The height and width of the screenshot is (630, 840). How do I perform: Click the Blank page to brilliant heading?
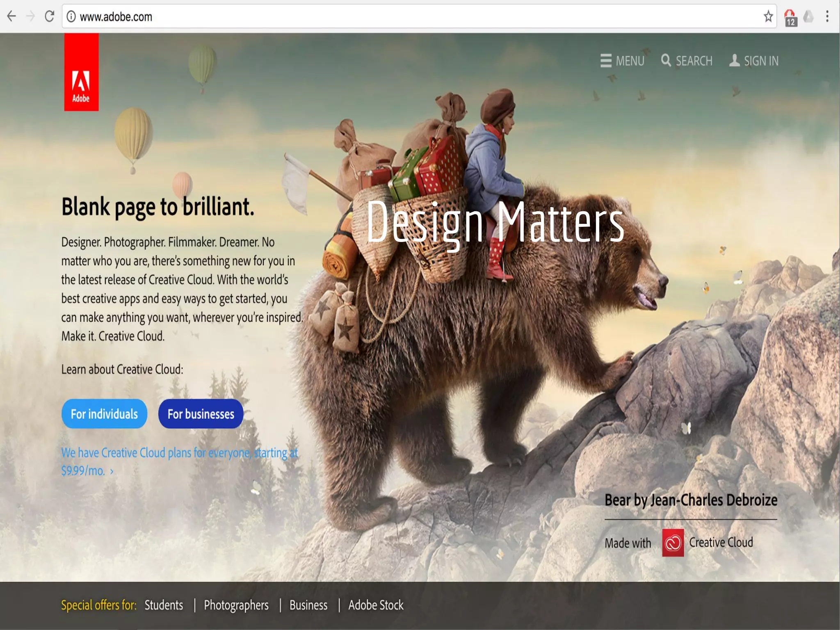(x=158, y=207)
